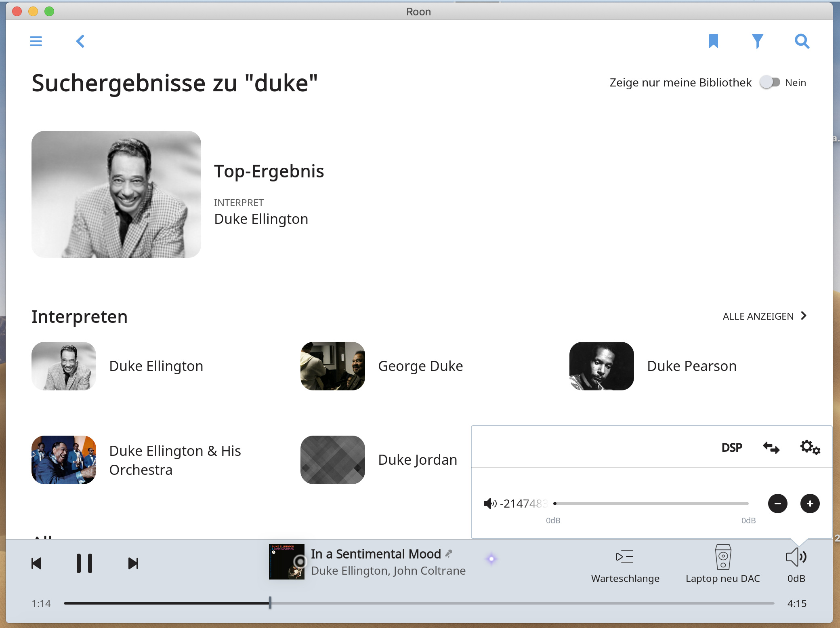The height and width of the screenshot is (628, 840).
Task: Maximize the Roon window
Action: (49, 11)
